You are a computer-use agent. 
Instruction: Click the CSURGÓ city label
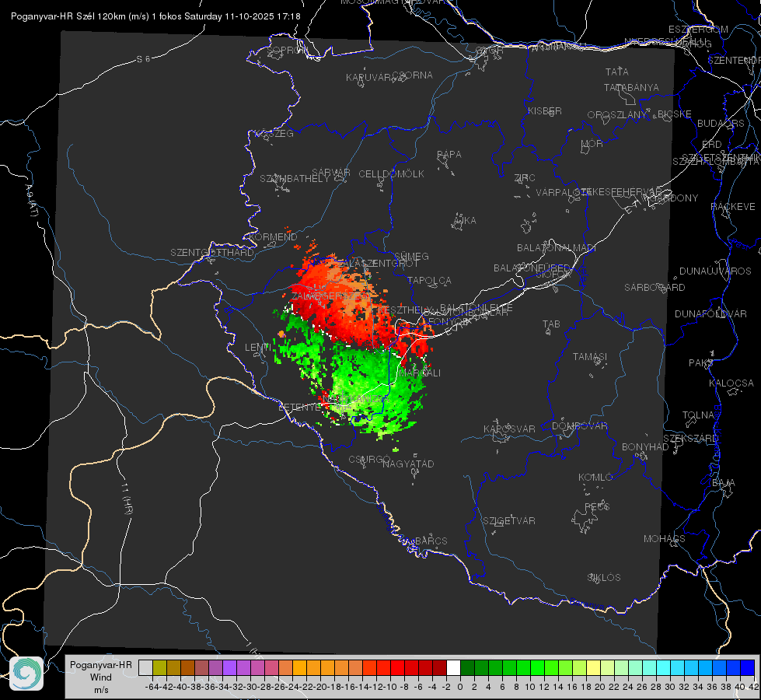point(369,460)
